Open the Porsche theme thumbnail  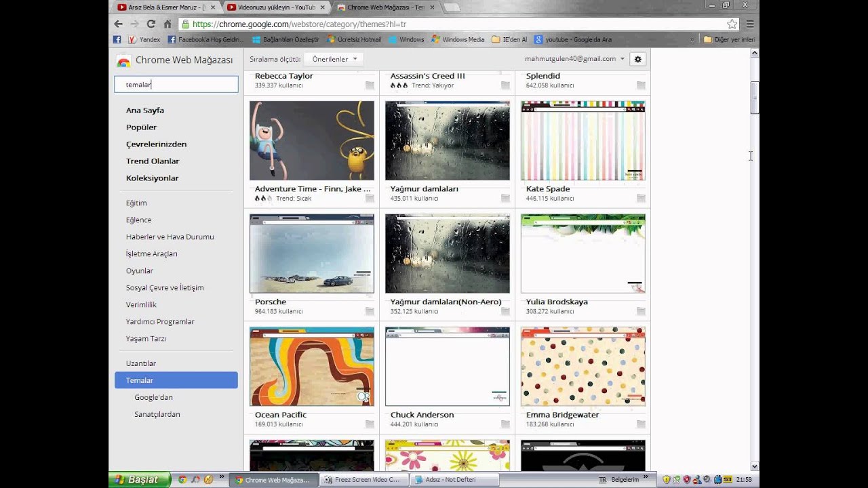coord(312,253)
